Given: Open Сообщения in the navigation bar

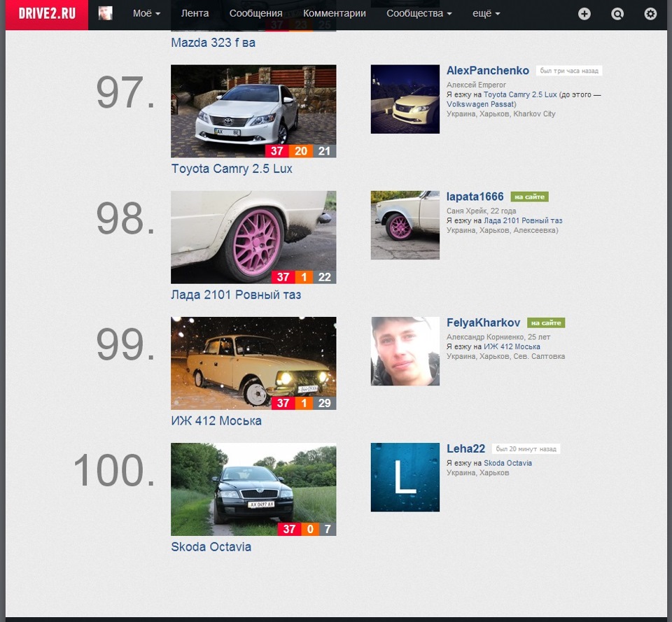Looking at the screenshot, I should coord(256,13).
